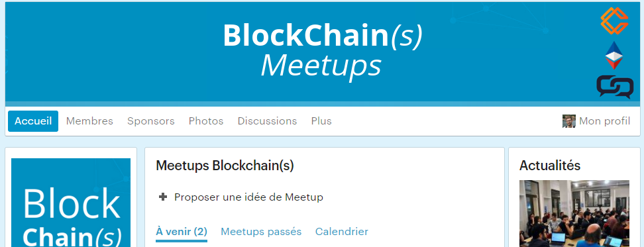This screenshot has width=644, height=247.
Task: Click the orange interlocked squares logo
Action: pyautogui.click(x=614, y=21)
